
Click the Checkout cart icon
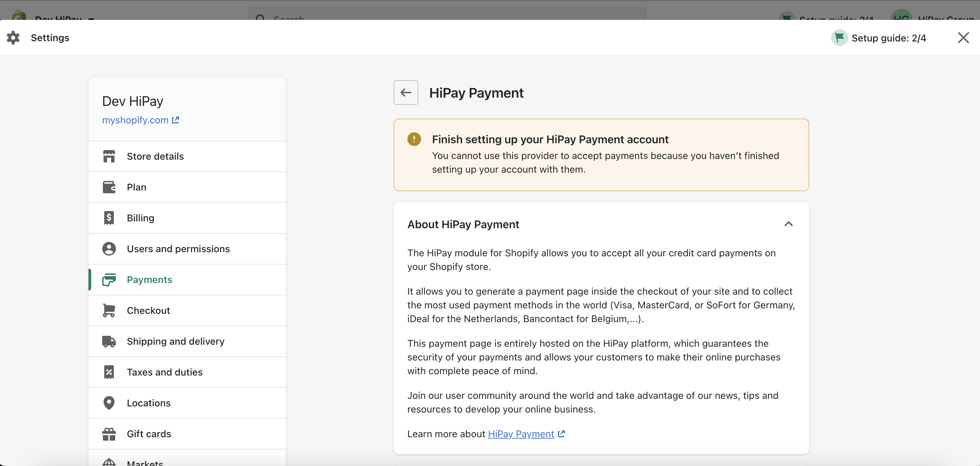coord(109,310)
